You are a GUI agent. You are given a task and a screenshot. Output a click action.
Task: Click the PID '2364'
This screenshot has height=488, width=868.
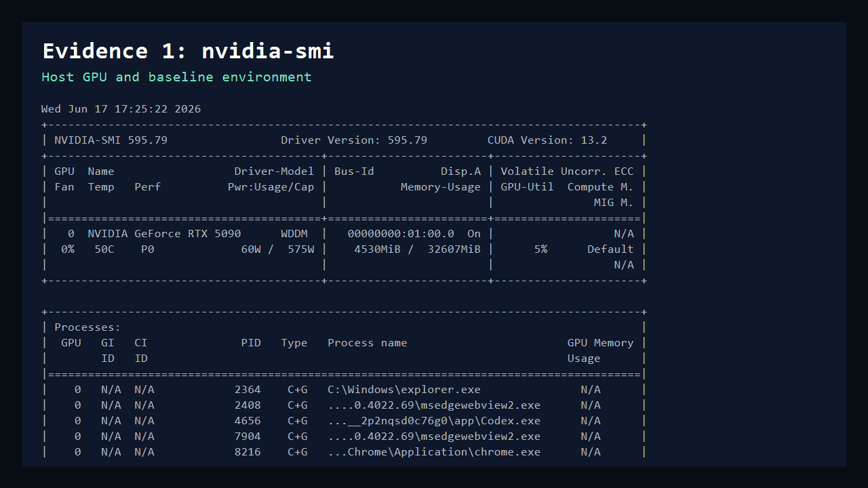[x=248, y=390]
